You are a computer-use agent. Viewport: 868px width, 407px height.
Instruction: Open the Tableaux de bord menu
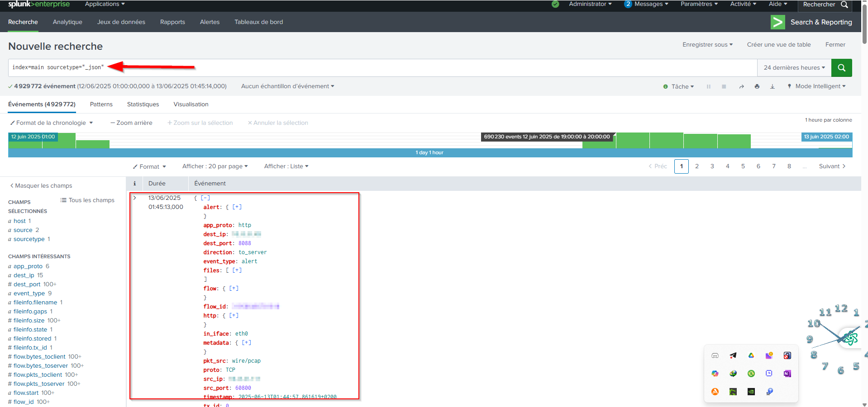tap(258, 22)
